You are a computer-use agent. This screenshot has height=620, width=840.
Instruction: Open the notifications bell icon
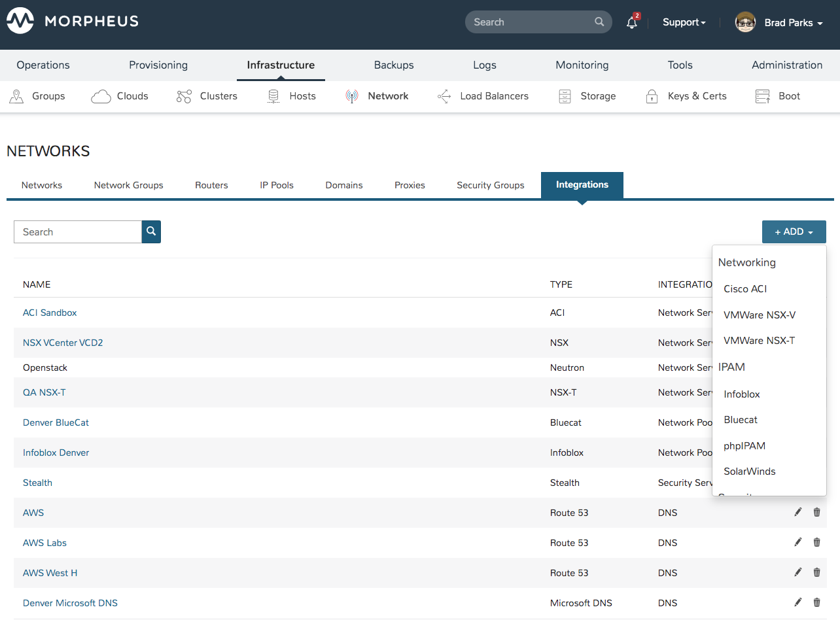click(x=632, y=22)
